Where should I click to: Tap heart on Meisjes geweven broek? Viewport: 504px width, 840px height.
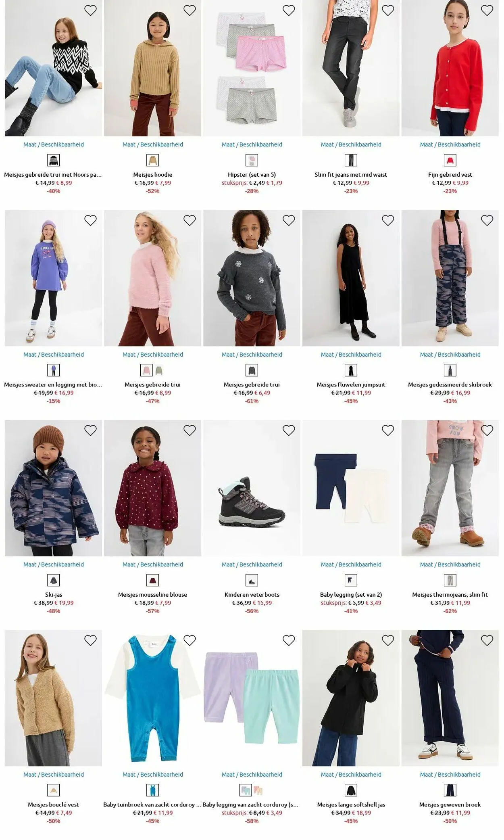click(x=487, y=640)
